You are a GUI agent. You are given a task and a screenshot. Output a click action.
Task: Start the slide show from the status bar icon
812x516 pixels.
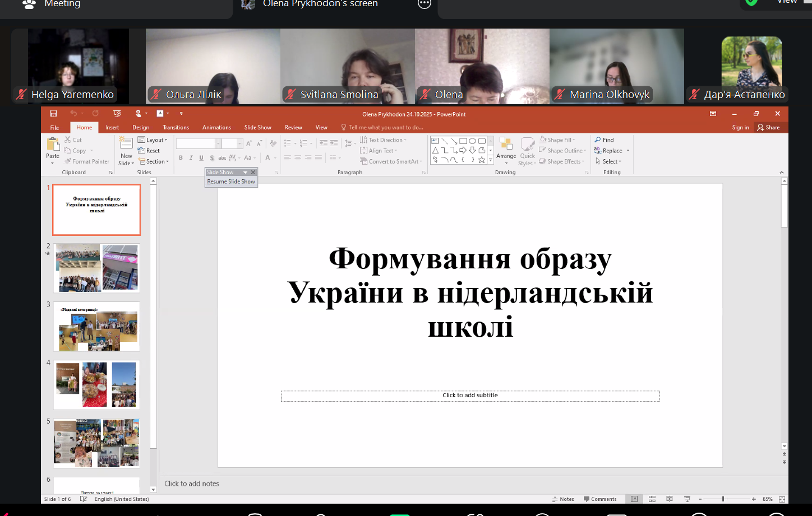[x=687, y=499]
